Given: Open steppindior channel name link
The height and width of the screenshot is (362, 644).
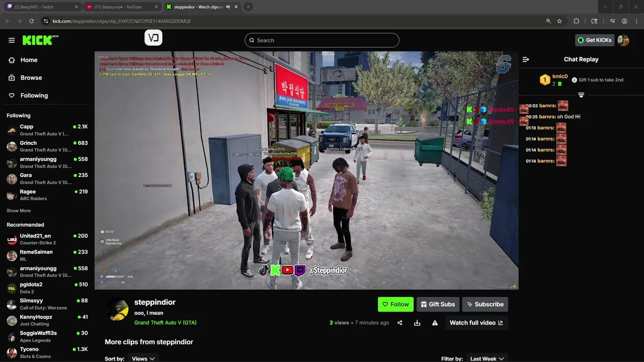Looking at the screenshot, I should coord(154,302).
